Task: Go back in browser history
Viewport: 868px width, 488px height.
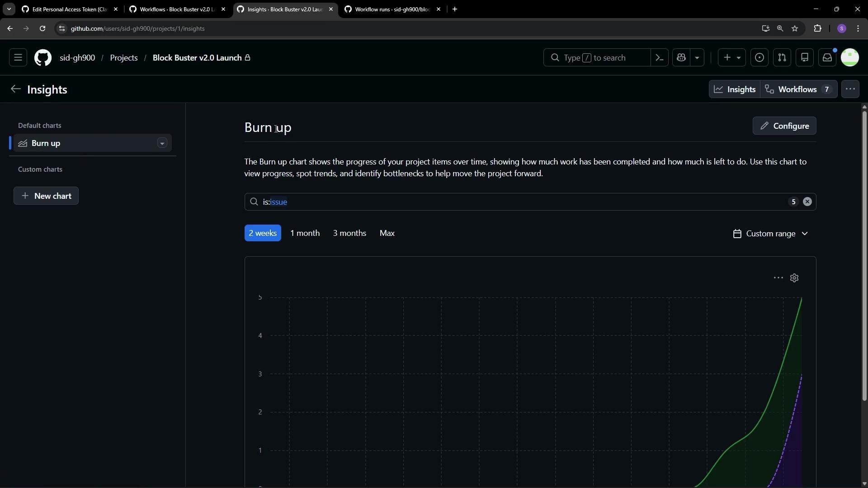Action: (10, 28)
